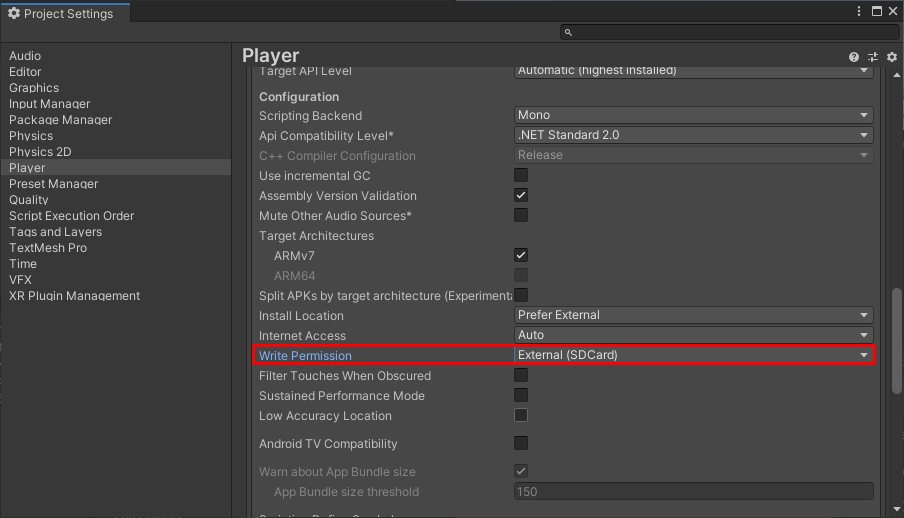Select the Project Settings tab

point(60,14)
